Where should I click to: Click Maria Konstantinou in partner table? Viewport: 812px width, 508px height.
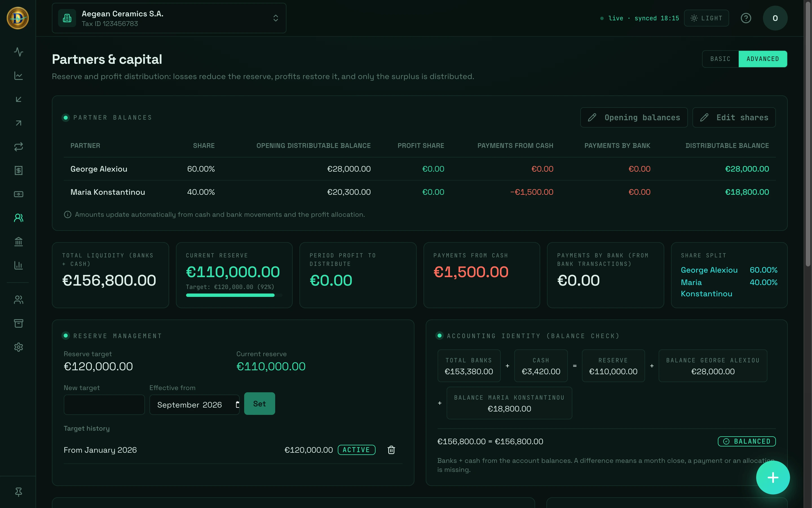(108, 192)
